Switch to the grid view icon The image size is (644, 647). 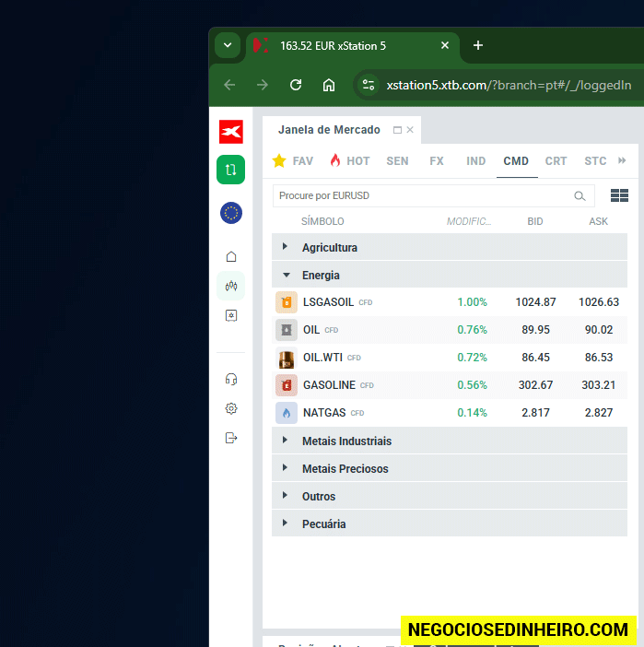(x=619, y=195)
